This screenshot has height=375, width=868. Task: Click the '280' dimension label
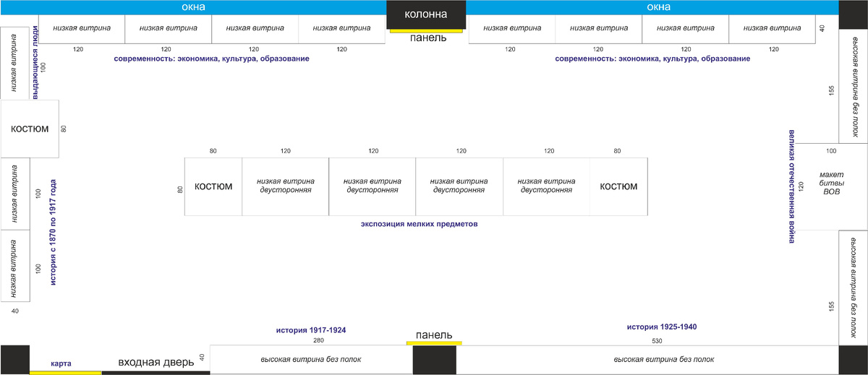(x=318, y=340)
